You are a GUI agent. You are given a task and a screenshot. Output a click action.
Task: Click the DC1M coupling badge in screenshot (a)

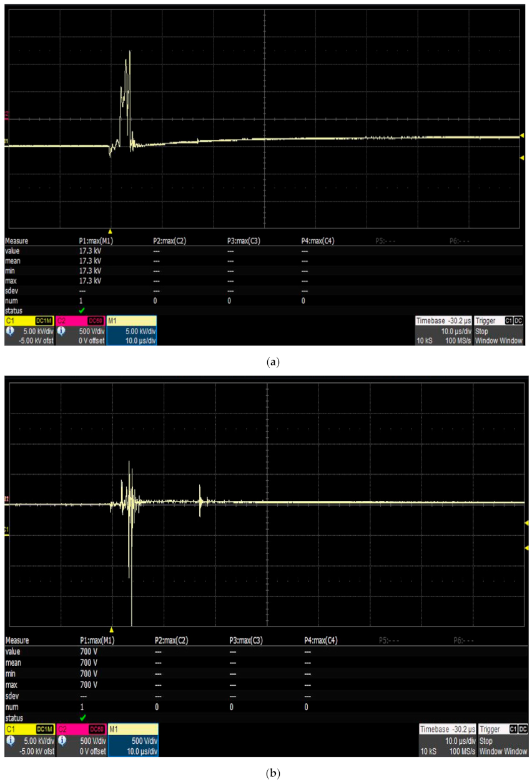44,320
